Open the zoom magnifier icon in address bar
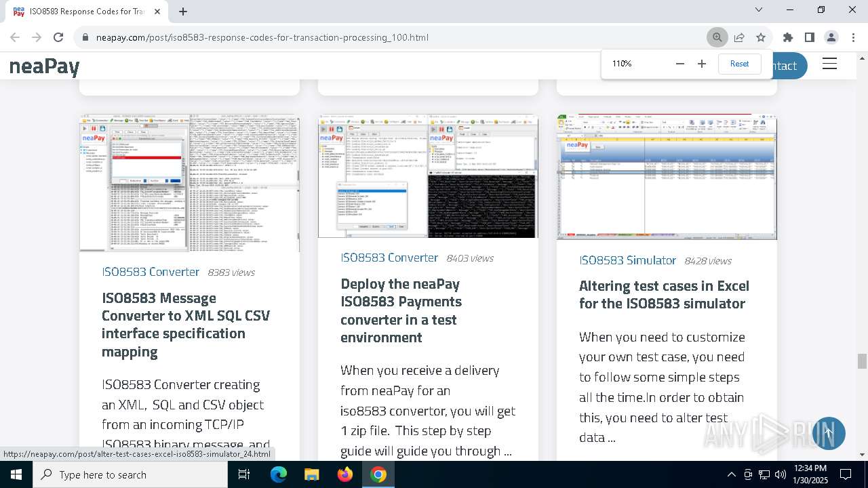868x488 pixels. click(x=717, y=37)
